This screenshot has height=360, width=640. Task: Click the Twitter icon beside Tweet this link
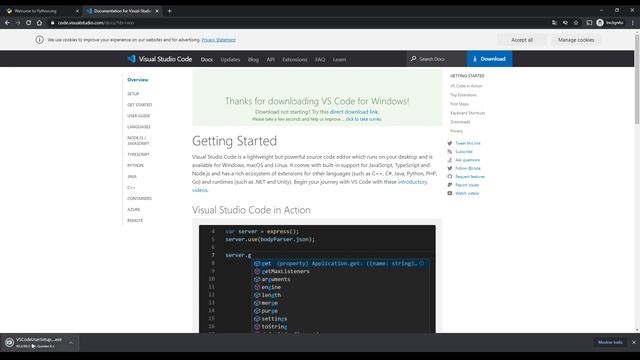click(x=450, y=143)
